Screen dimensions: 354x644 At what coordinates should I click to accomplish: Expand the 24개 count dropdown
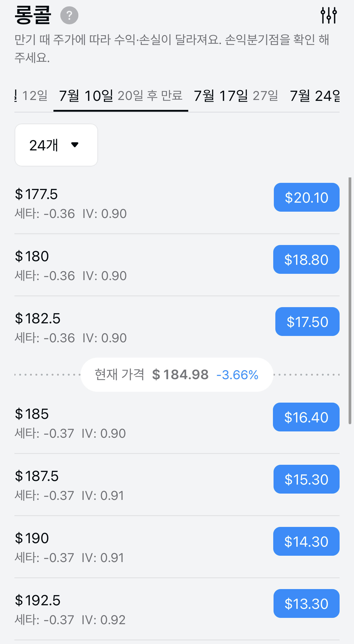pyautogui.click(x=56, y=145)
